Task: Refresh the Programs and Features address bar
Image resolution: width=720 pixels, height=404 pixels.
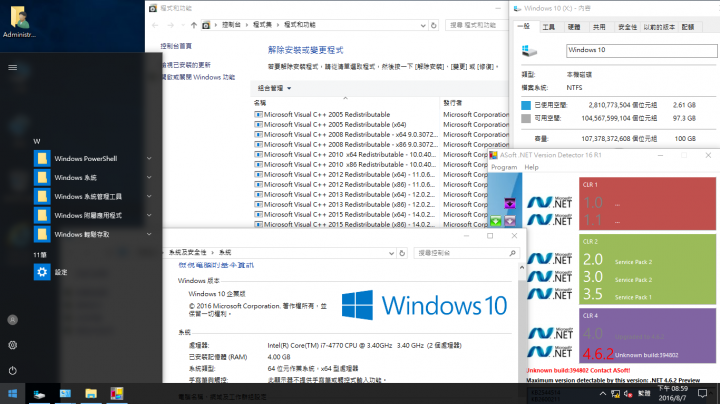Action: [x=433, y=25]
